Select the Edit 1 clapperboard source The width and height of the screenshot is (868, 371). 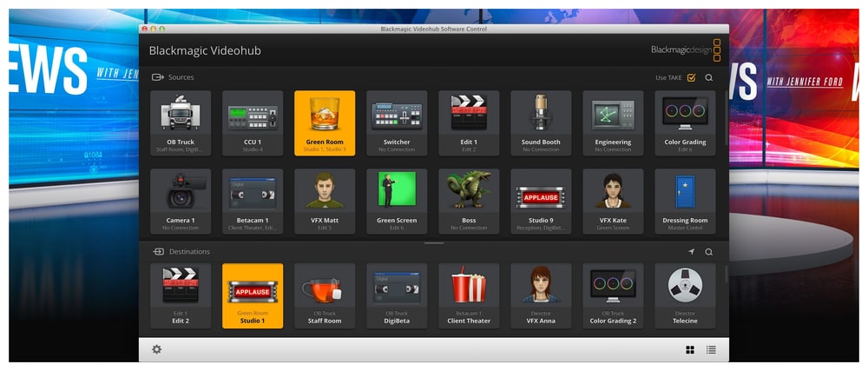tap(469, 123)
